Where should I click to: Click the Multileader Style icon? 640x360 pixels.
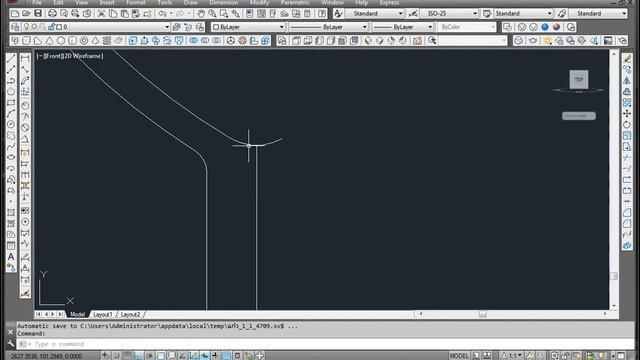tap(562, 13)
